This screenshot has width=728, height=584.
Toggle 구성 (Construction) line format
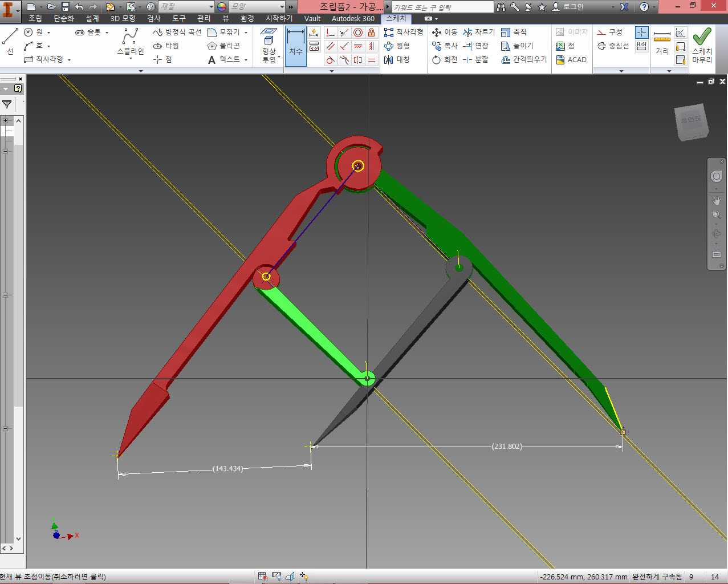609,33
